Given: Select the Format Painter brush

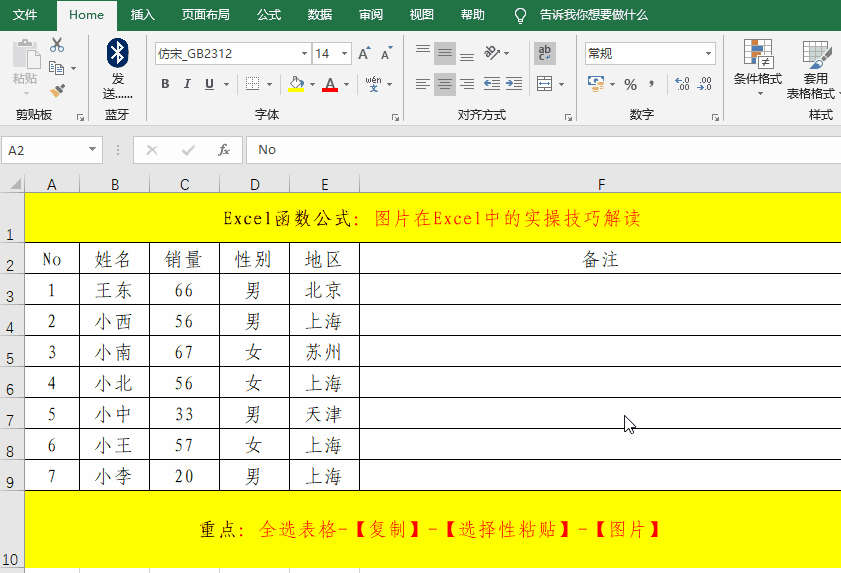Looking at the screenshot, I should 57,91.
